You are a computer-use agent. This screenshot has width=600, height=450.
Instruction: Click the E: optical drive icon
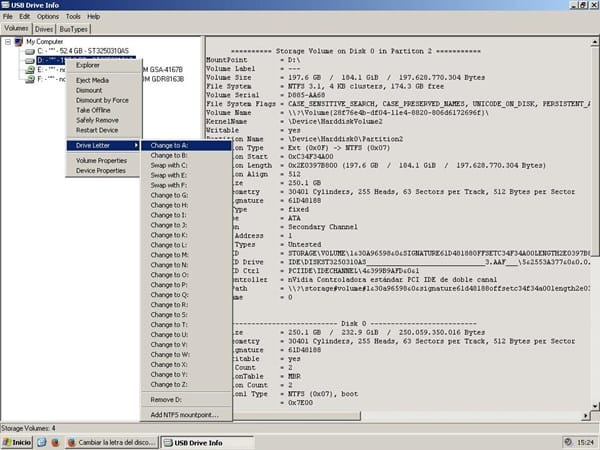click(x=27, y=69)
